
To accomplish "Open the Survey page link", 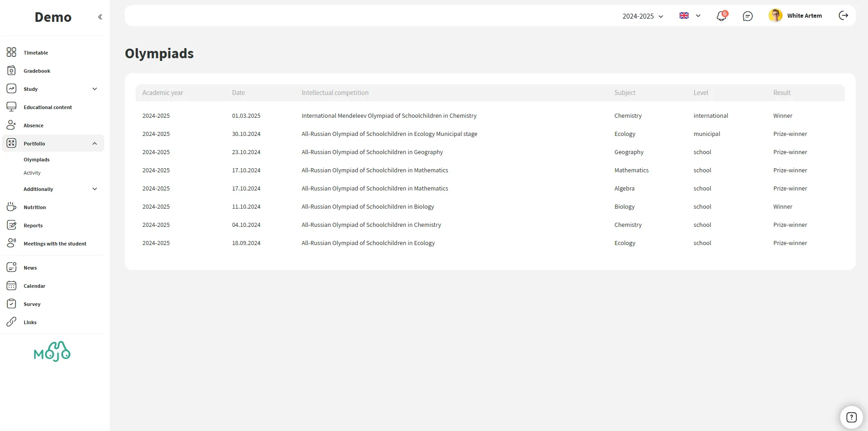I will coord(32,304).
